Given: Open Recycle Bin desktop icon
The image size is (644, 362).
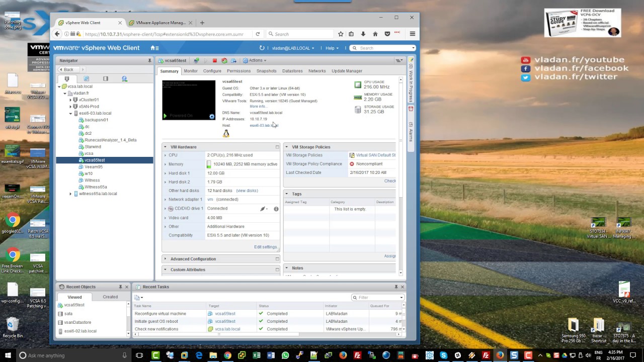Looking at the screenshot, I should point(12,327).
